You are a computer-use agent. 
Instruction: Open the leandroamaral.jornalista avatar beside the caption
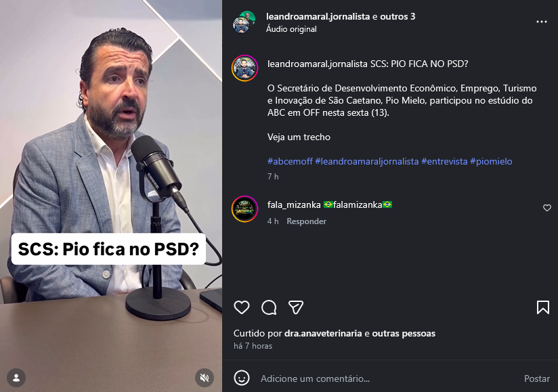point(245,68)
